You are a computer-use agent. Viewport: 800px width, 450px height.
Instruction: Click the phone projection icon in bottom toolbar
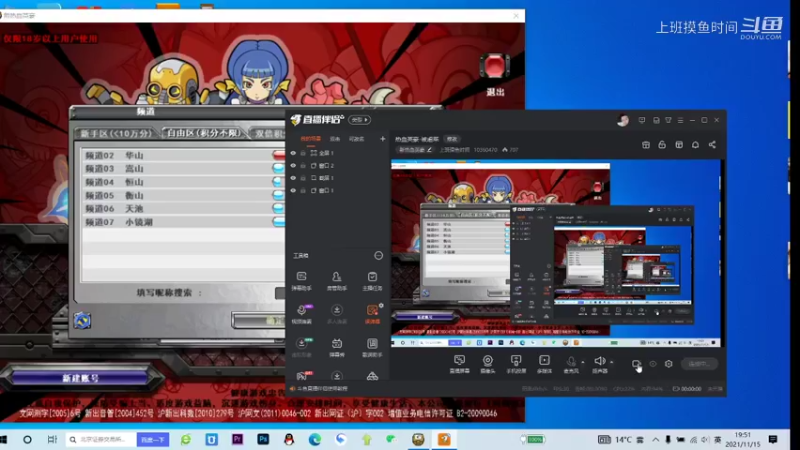pos(516,361)
